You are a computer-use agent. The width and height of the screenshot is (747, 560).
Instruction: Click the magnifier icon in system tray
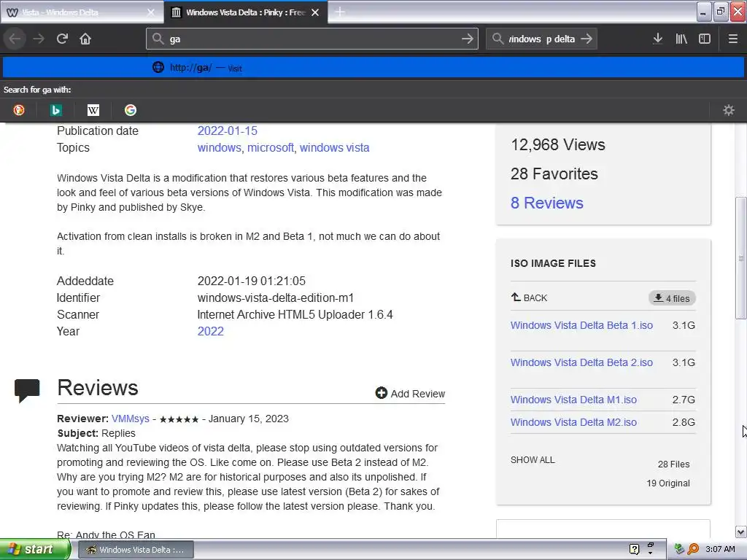[x=693, y=549]
